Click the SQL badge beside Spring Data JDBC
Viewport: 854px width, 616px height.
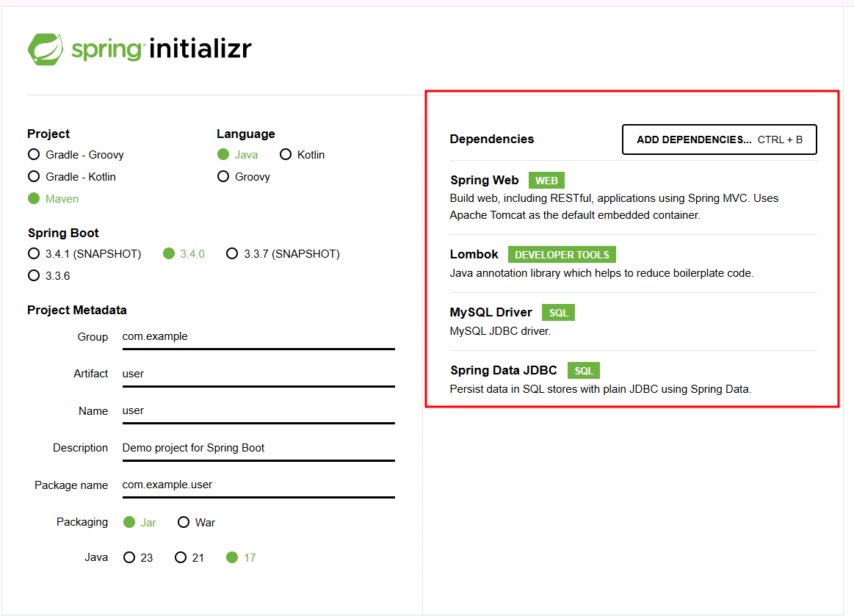click(x=583, y=370)
